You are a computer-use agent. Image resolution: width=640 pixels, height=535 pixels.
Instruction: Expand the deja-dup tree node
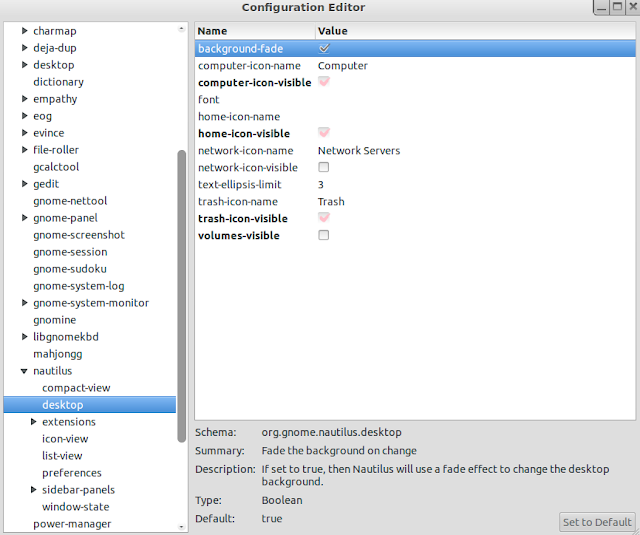[x=24, y=48]
